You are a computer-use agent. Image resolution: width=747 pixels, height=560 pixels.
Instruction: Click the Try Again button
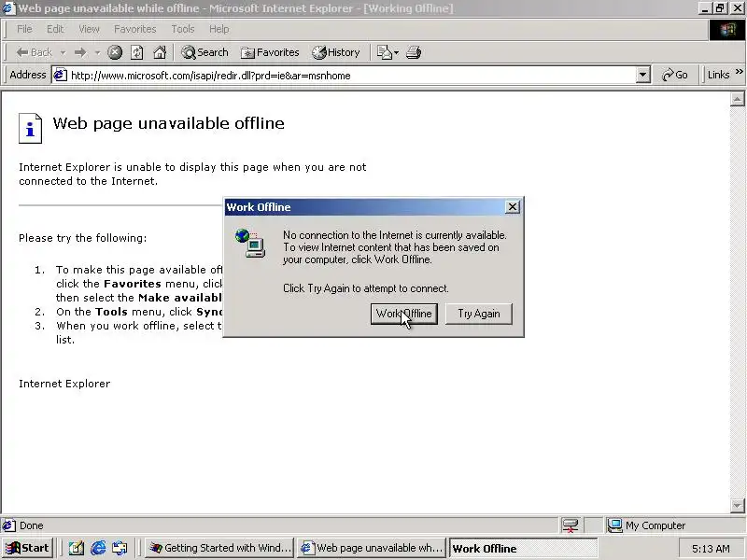479,314
